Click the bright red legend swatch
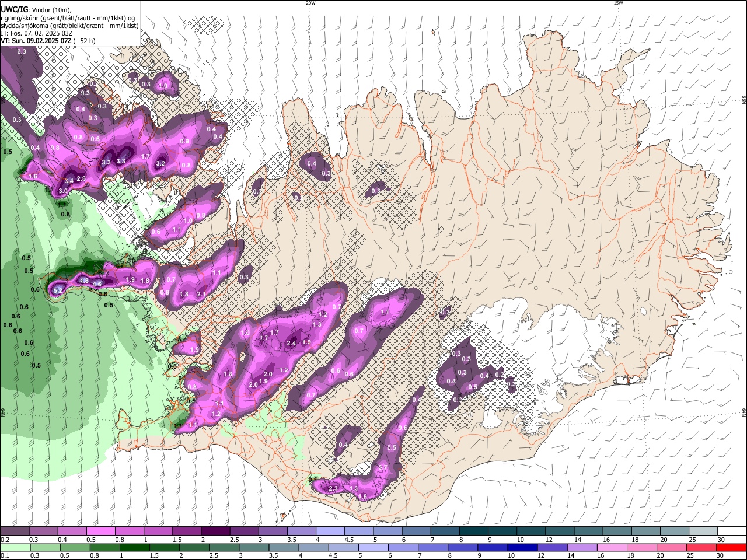Screen dimensions: 747x560 click(732, 547)
